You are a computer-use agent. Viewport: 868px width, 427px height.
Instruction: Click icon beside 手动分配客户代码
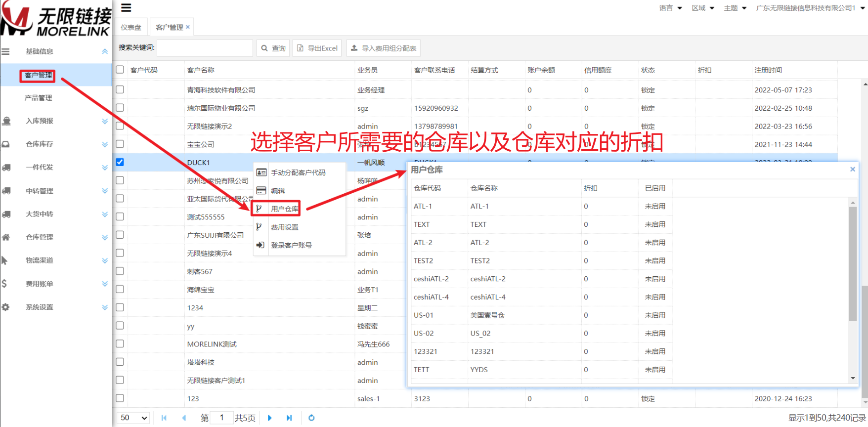pos(261,172)
